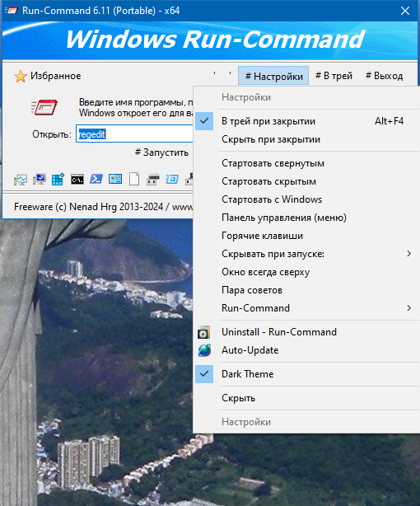
Task: Launch the PowerShell icon
Action: point(96,179)
